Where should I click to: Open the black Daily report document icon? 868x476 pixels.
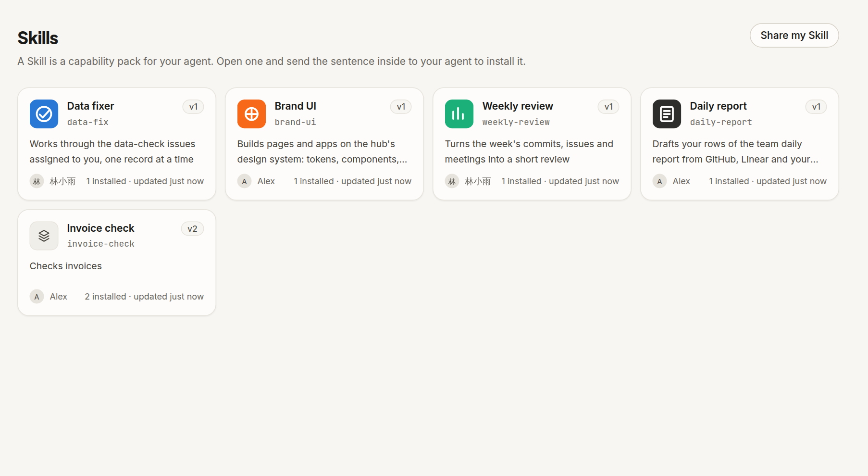point(667,114)
